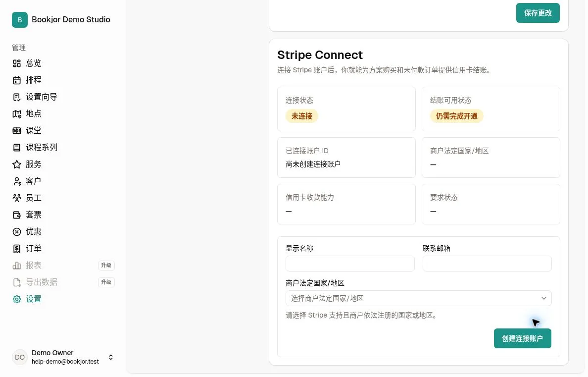Click the 地点 map icon
588x377 pixels.
tap(17, 114)
